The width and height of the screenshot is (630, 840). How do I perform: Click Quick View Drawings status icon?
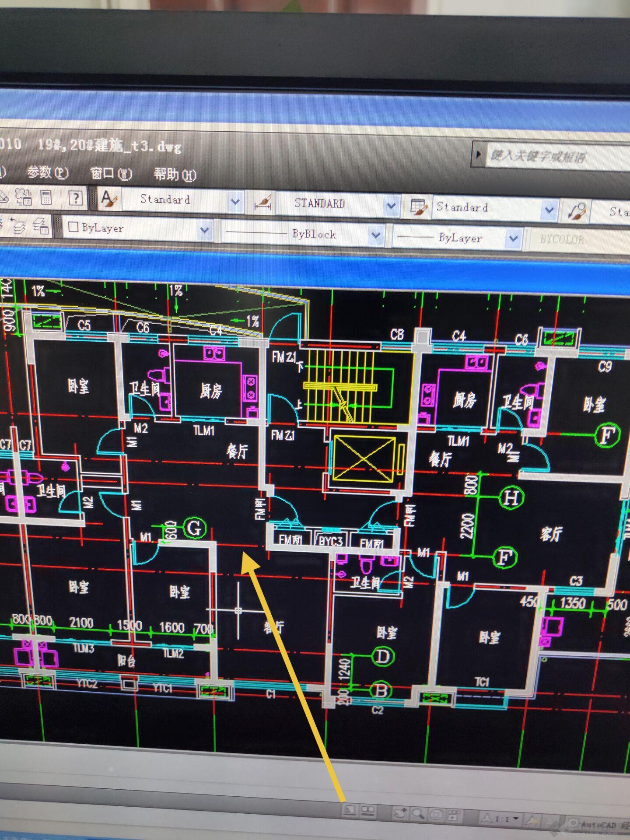click(368, 811)
